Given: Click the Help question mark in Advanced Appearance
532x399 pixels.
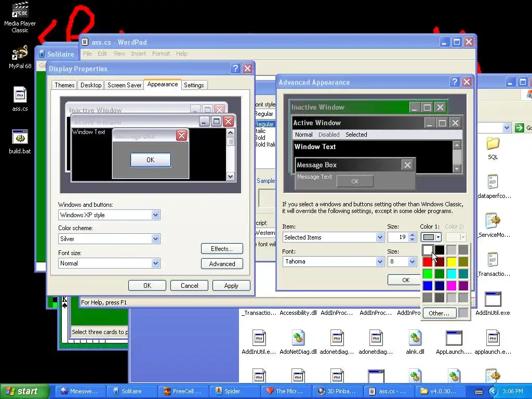Looking at the screenshot, I should coord(454,82).
